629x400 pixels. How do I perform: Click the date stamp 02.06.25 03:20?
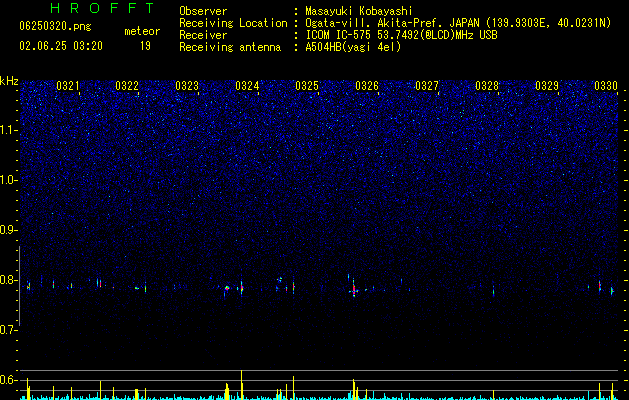pos(61,46)
